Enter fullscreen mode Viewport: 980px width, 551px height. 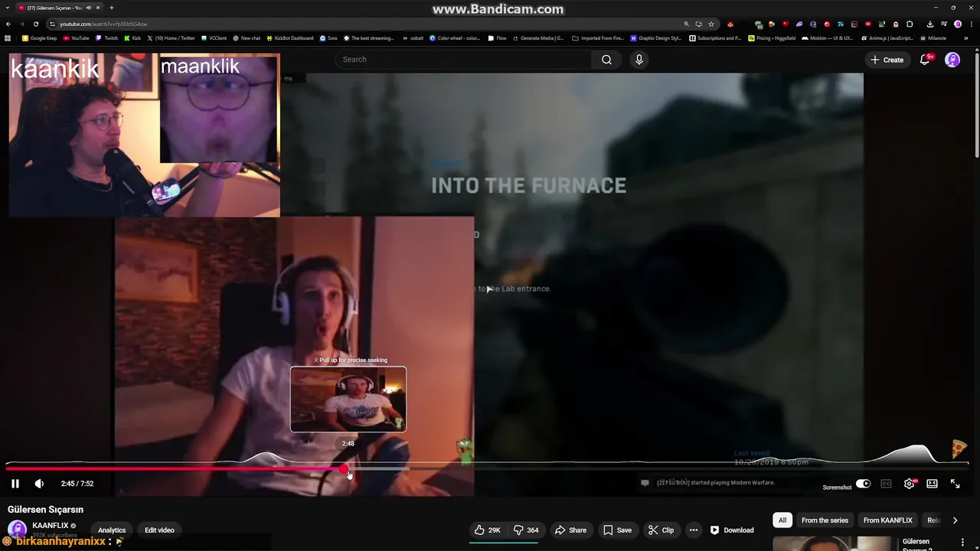(955, 484)
